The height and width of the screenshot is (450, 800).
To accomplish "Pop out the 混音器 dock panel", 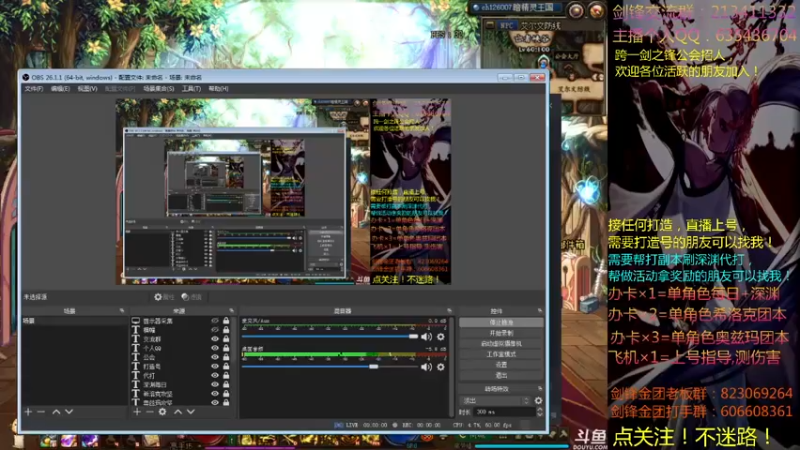I will (449, 311).
